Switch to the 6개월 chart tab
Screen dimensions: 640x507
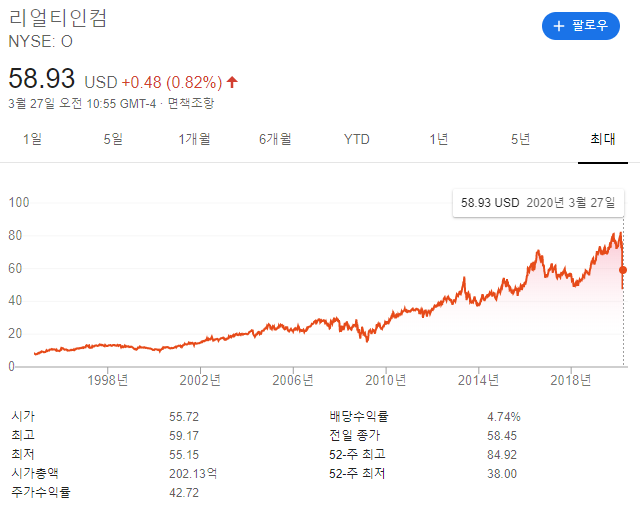click(276, 139)
